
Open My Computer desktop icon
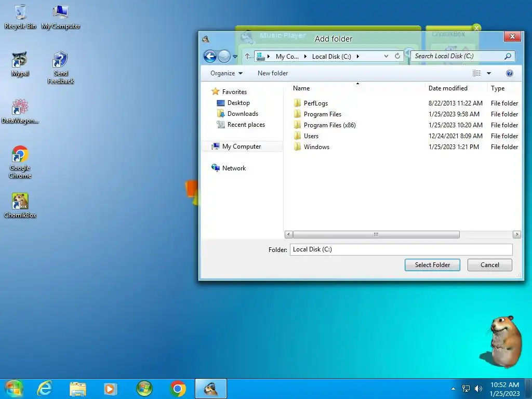(x=61, y=17)
